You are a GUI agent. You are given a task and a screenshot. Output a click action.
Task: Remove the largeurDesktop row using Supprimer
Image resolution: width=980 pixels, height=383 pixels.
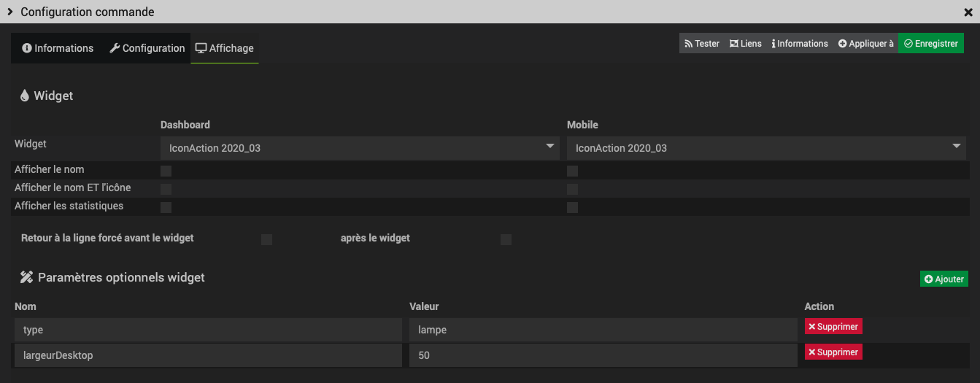coord(833,352)
